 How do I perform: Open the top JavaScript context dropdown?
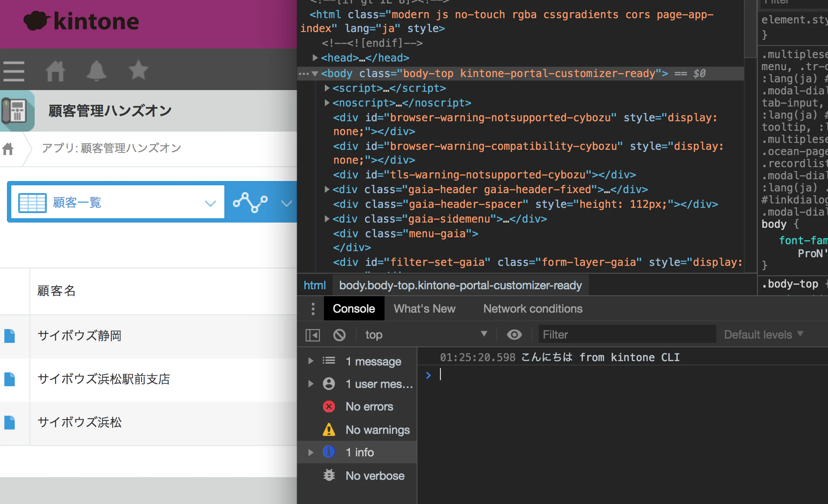(425, 335)
